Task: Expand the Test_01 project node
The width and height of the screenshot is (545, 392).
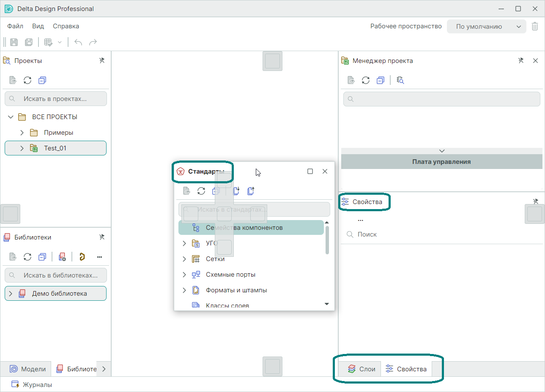Action: tap(22, 148)
